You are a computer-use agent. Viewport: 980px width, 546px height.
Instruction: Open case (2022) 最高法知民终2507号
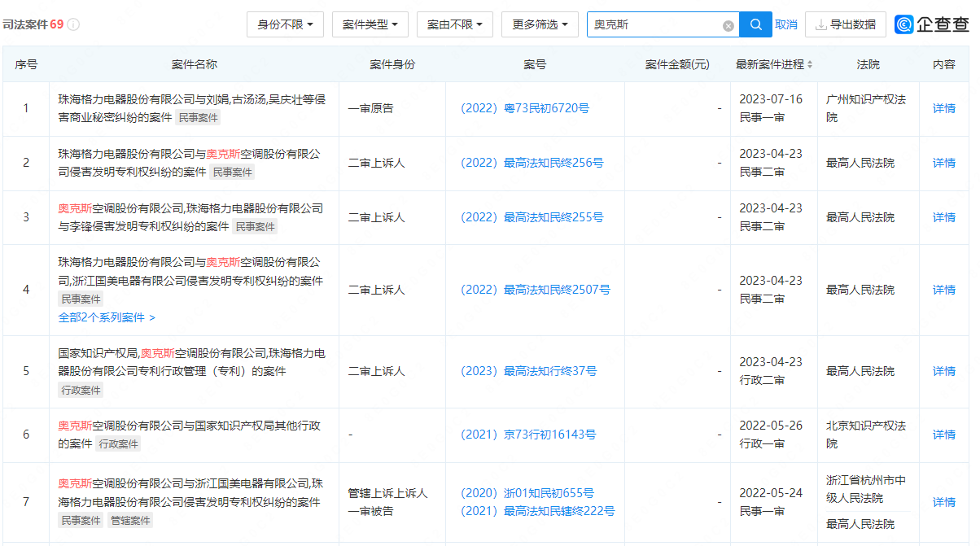pyautogui.click(x=535, y=290)
